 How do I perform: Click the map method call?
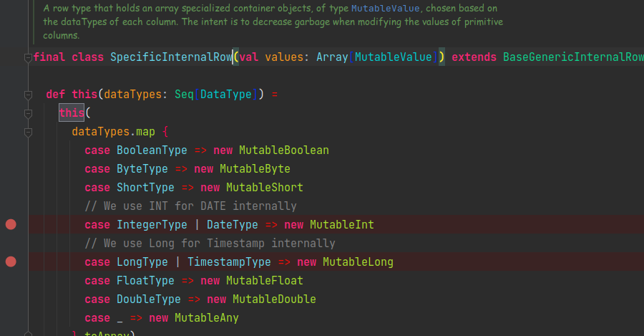(145, 132)
